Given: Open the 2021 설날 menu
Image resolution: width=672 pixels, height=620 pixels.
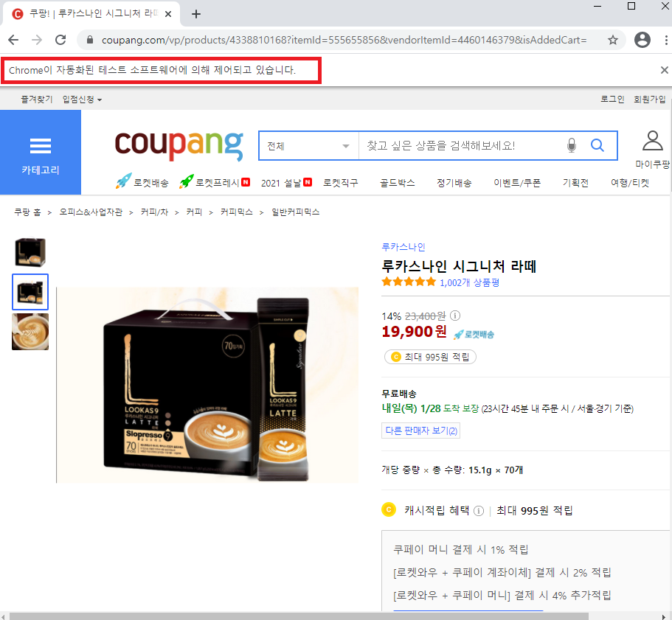Looking at the screenshot, I should (286, 183).
